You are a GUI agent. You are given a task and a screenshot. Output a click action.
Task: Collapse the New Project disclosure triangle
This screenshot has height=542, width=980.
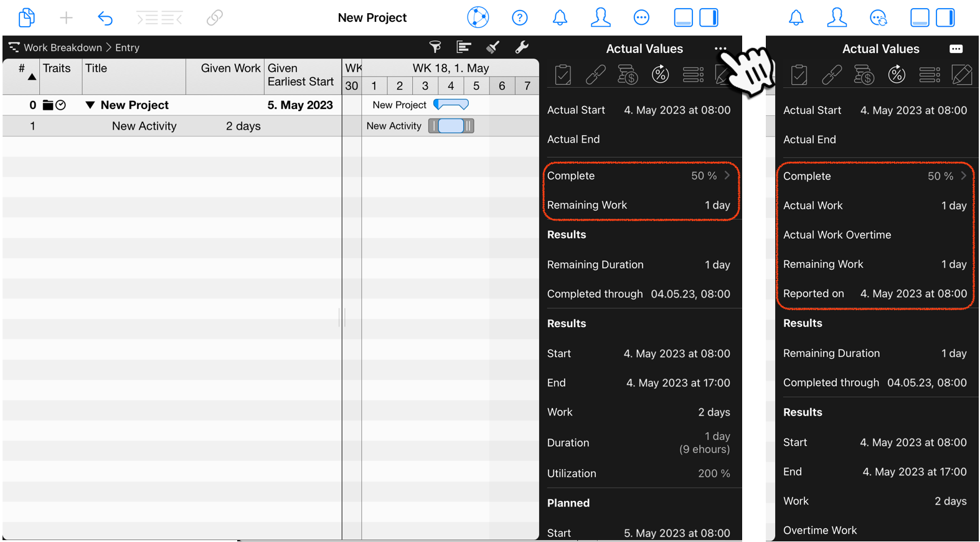(x=90, y=105)
